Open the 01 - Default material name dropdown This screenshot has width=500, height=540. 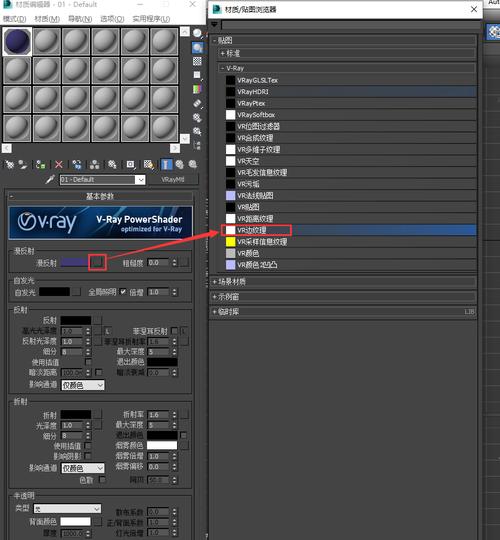pyautogui.click(x=140, y=180)
